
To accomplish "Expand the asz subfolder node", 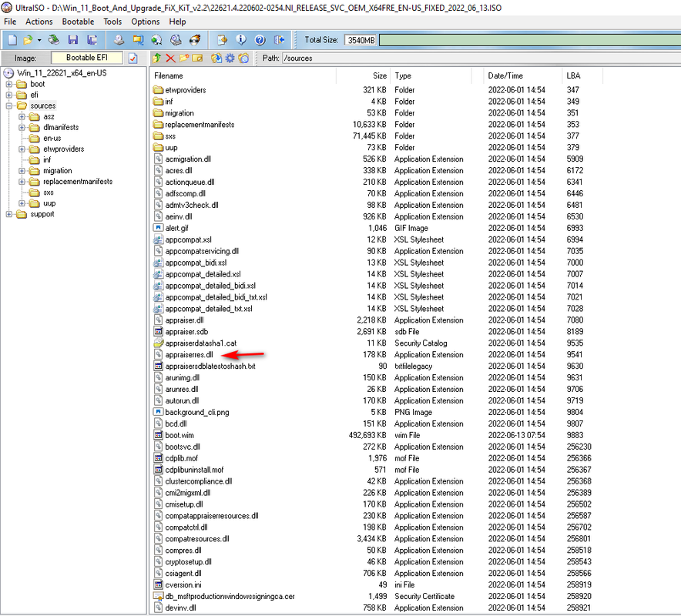I will point(22,117).
